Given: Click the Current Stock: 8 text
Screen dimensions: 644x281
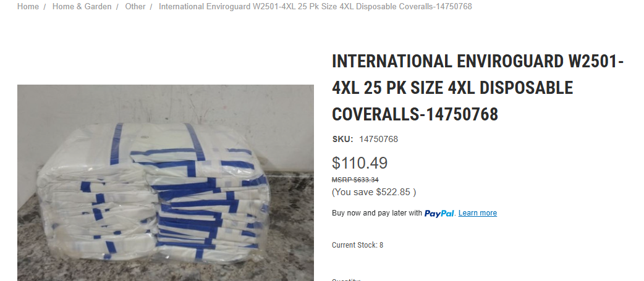Looking at the screenshot, I should point(357,245).
